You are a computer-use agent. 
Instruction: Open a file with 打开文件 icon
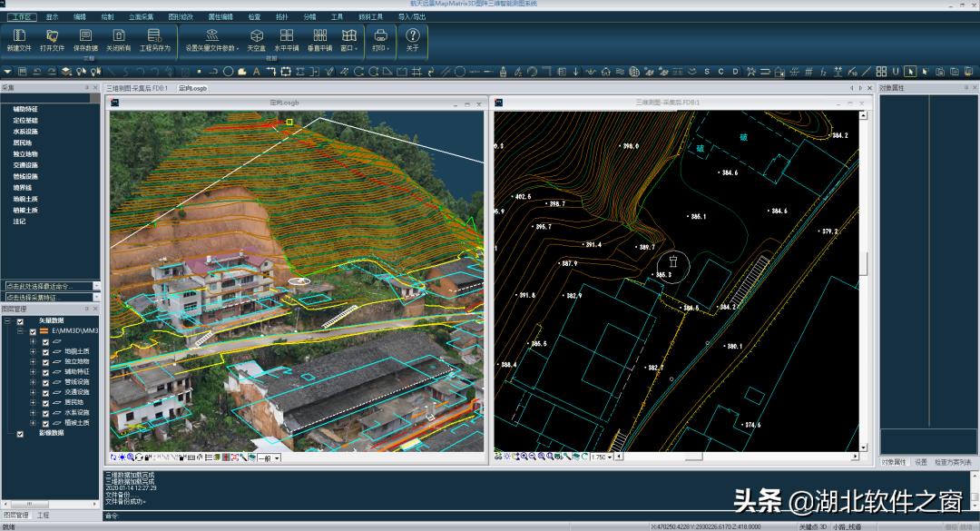coord(52,36)
